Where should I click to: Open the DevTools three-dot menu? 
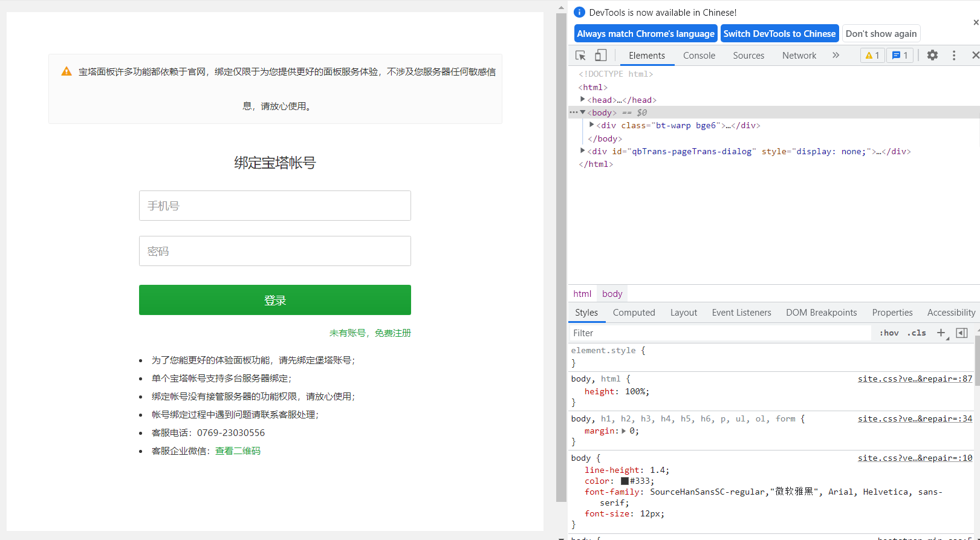(x=954, y=55)
